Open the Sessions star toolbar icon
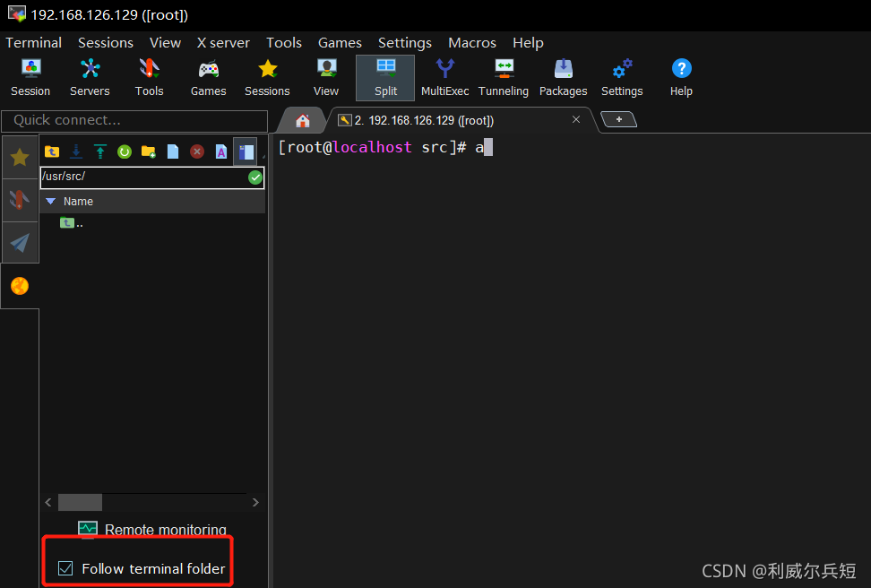871x588 pixels. coord(267,78)
